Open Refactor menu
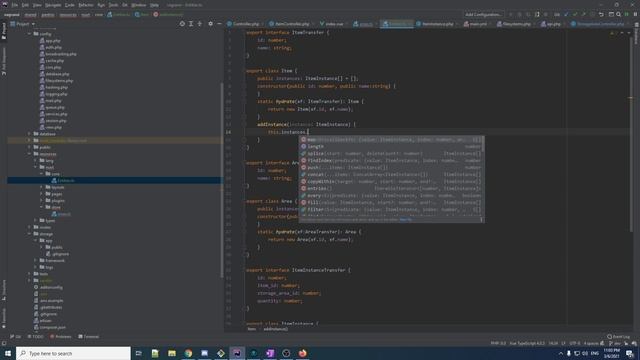Image resolution: width=640 pixels, height=360 pixels. 86,5
